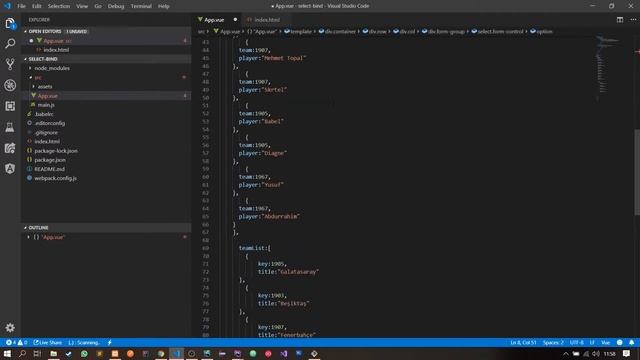The width and height of the screenshot is (640, 360).
Task: Click the split editor icon
Action: pyautogui.click(x=620, y=20)
